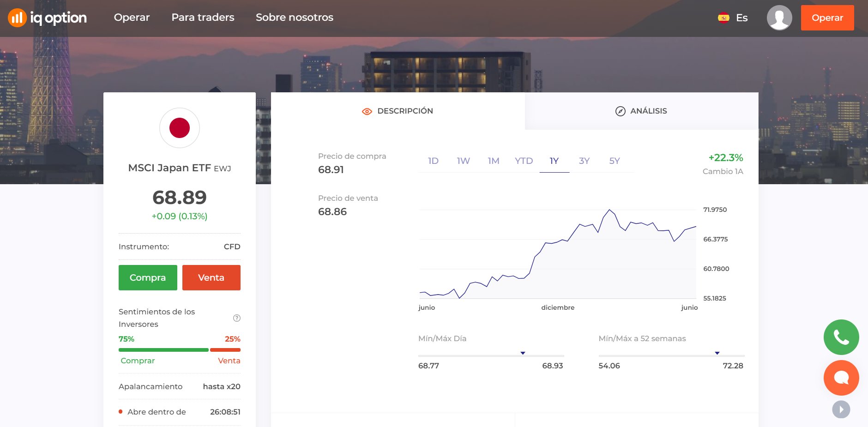Click the orange Operar button
Image resolution: width=868 pixels, height=427 pixels.
point(827,18)
